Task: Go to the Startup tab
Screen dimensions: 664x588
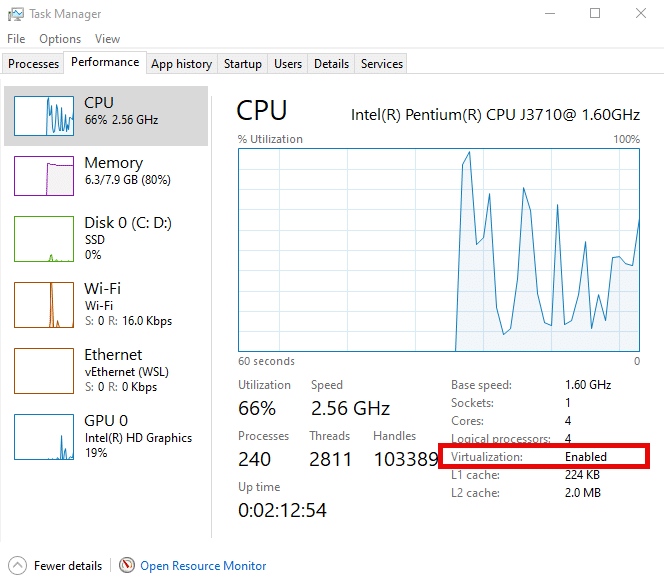Action: pyautogui.click(x=243, y=64)
